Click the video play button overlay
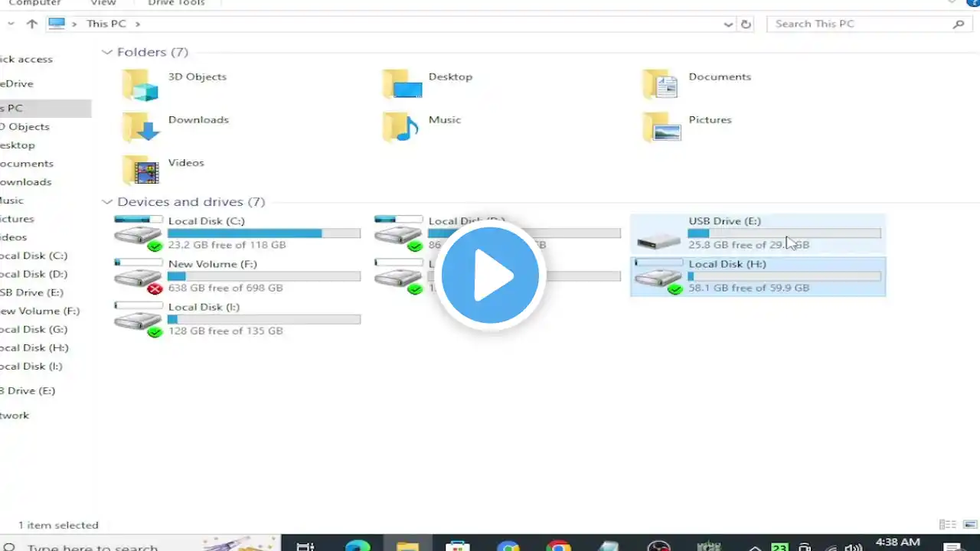The width and height of the screenshot is (980, 551). click(490, 275)
